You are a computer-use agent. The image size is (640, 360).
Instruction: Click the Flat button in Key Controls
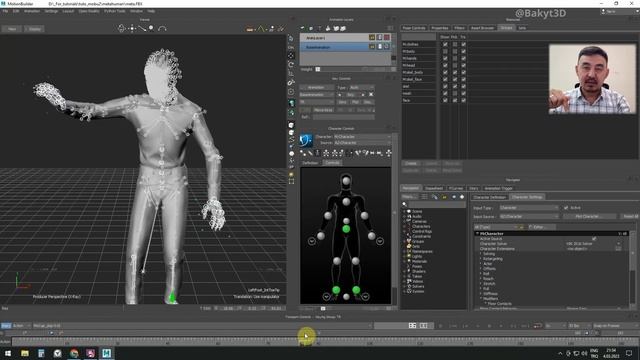355,102
